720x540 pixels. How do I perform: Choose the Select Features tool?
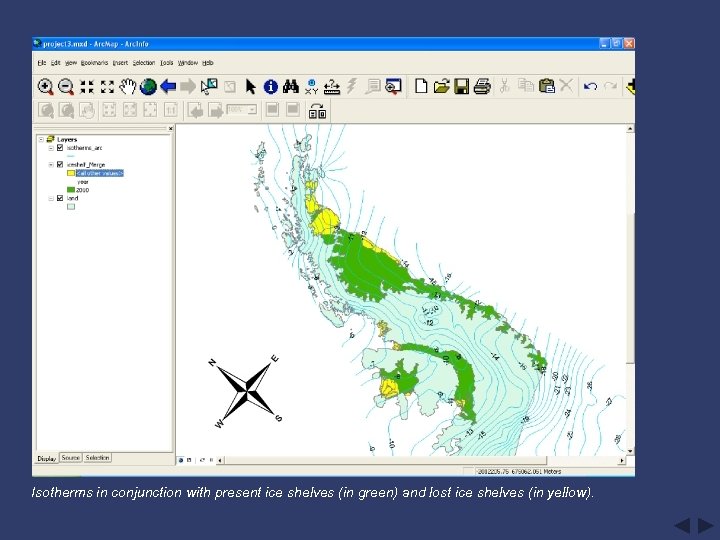[x=209, y=86]
